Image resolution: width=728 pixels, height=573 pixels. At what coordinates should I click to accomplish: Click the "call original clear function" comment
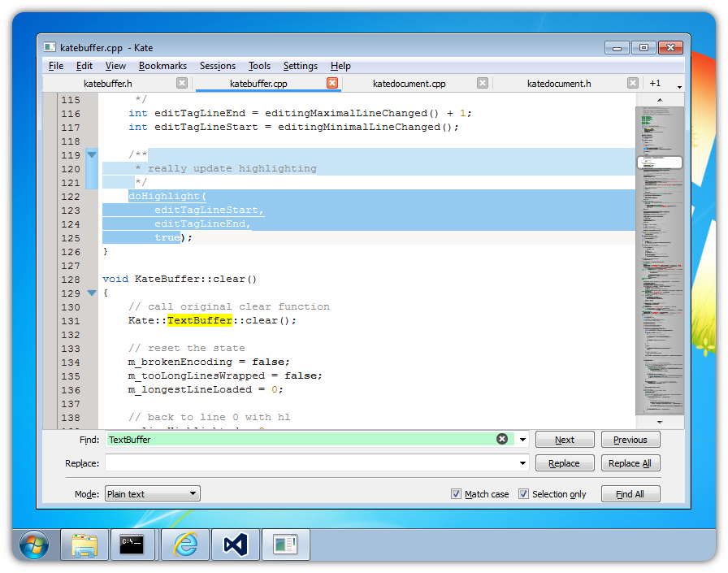coord(229,306)
